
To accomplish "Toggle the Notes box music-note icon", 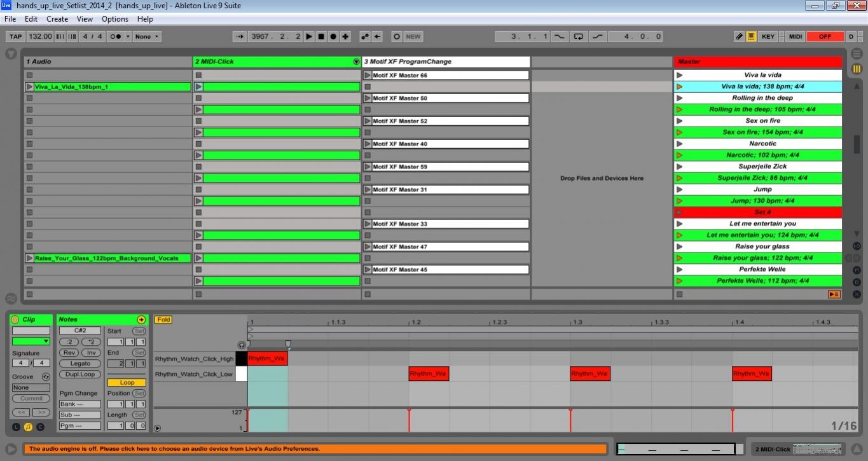I will (28, 427).
